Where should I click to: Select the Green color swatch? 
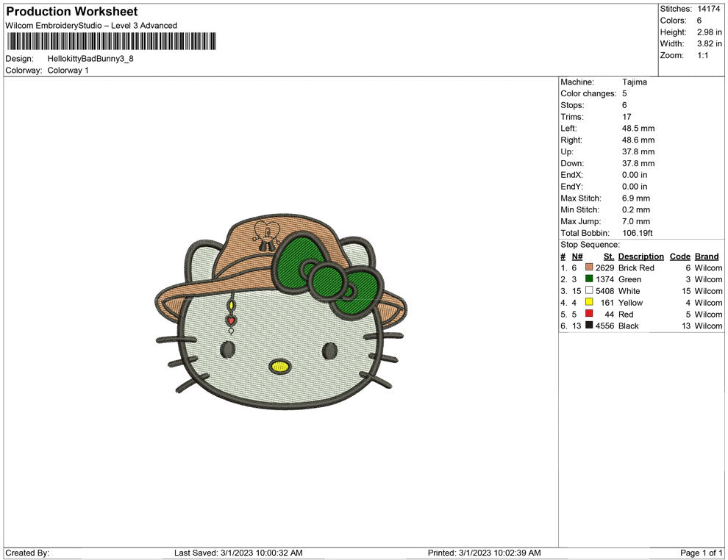pyautogui.click(x=588, y=279)
